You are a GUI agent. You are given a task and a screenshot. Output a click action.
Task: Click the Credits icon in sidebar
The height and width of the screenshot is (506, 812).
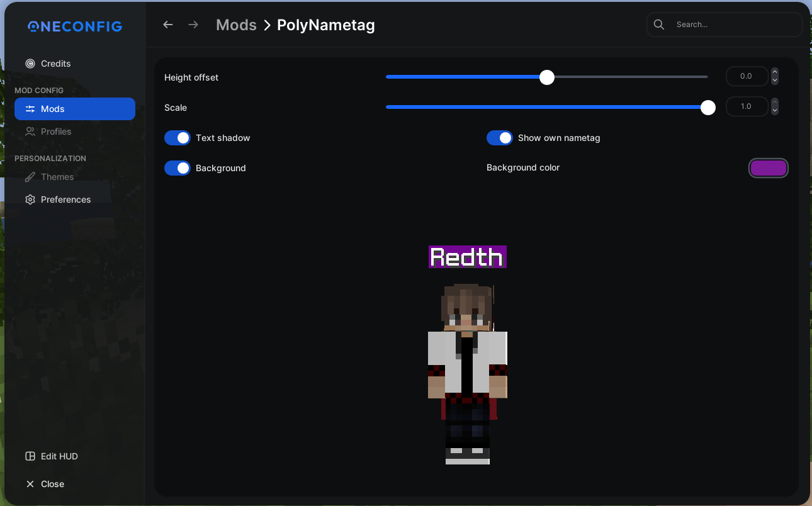coord(30,64)
